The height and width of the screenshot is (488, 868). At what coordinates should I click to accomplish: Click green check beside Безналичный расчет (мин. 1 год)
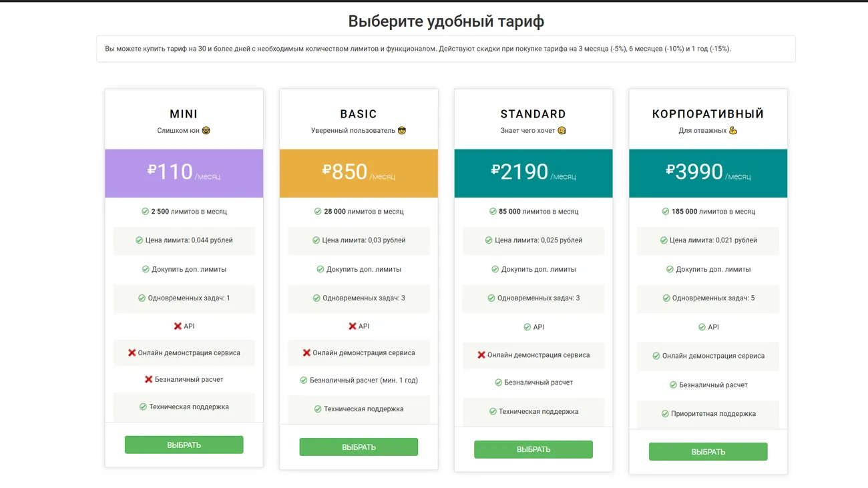pyautogui.click(x=304, y=381)
